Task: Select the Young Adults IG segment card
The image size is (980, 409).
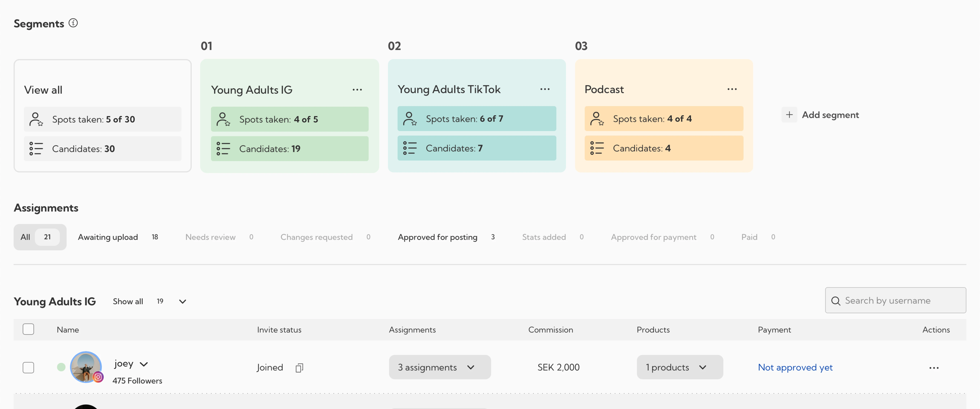Action: point(289,116)
